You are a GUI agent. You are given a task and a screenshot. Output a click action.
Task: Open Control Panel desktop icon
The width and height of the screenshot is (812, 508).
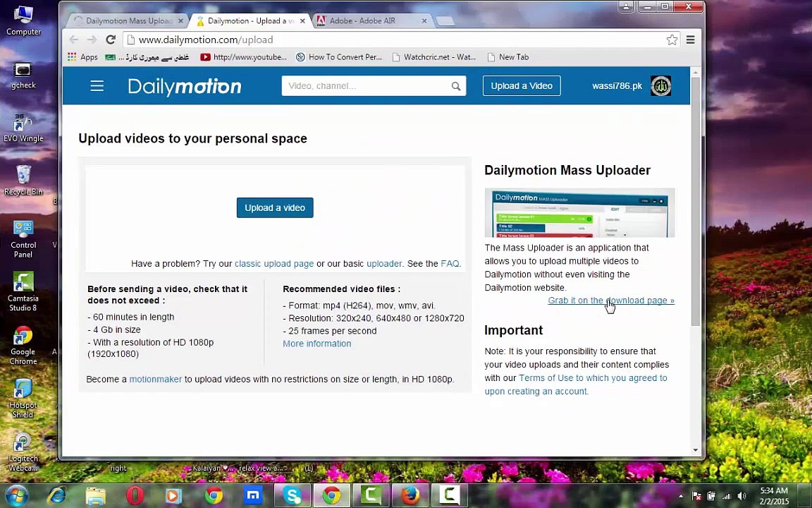pyautogui.click(x=23, y=239)
